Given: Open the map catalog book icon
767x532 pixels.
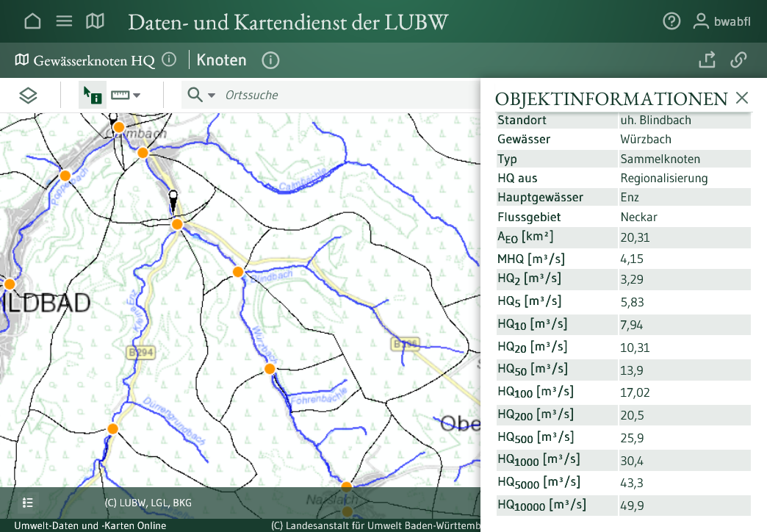Looking at the screenshot, I should point(95,21).
